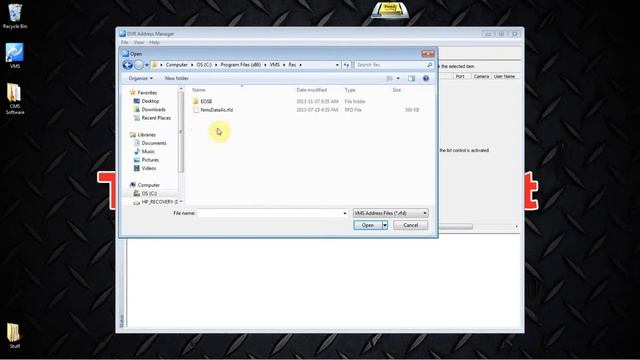The width and height of the screenshot is (640, 360).
Task: Expand the Open button split arrow
Action: click(384, 225)
